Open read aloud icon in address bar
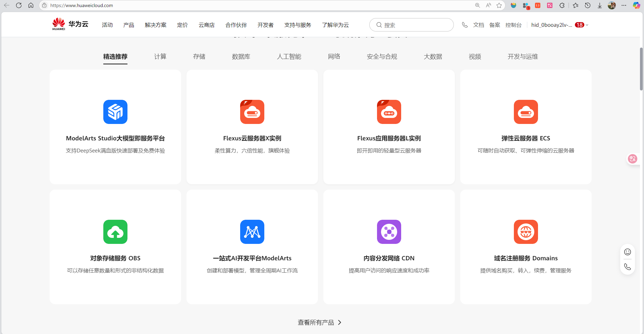The width and height of the screenshot is (644, 334). tap(488, 5)
